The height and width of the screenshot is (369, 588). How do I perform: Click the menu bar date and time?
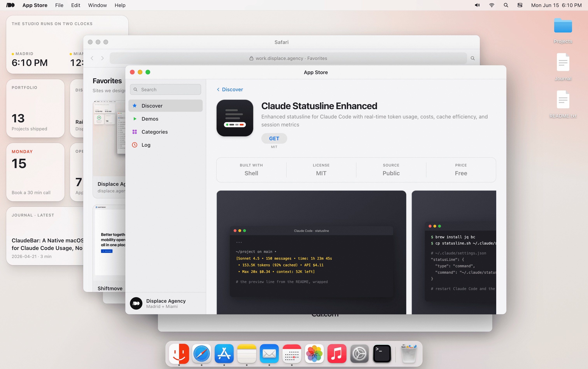556,5
